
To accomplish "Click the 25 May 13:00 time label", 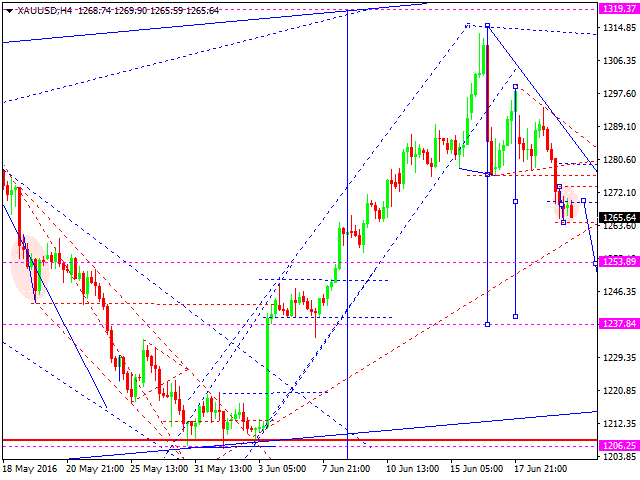I will pyautogui.click(x=159, y=469).
